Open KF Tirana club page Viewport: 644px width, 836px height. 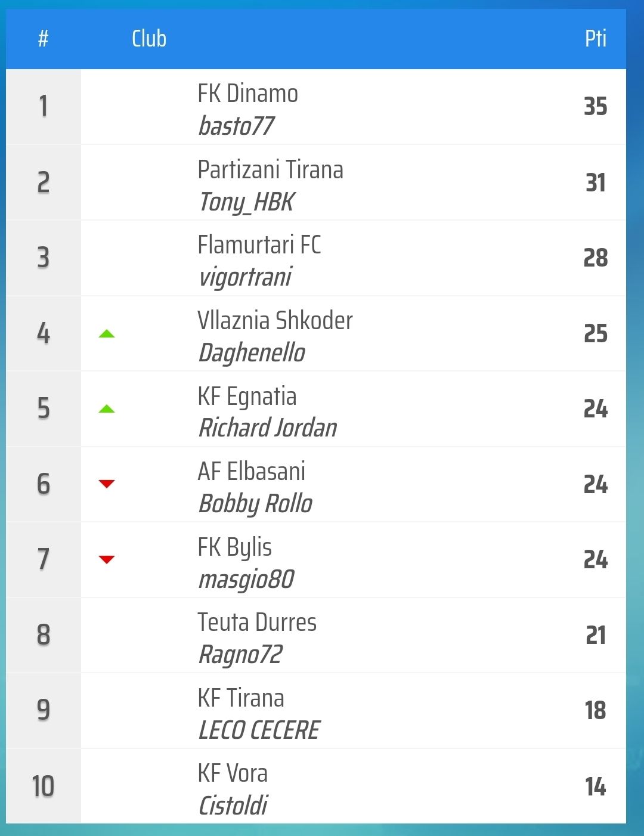[241, 698]
